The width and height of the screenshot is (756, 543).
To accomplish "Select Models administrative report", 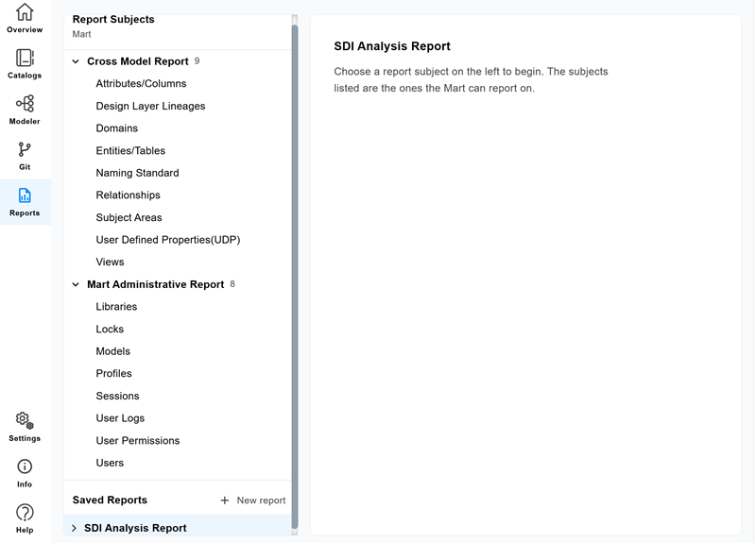I will click(112, 351).
